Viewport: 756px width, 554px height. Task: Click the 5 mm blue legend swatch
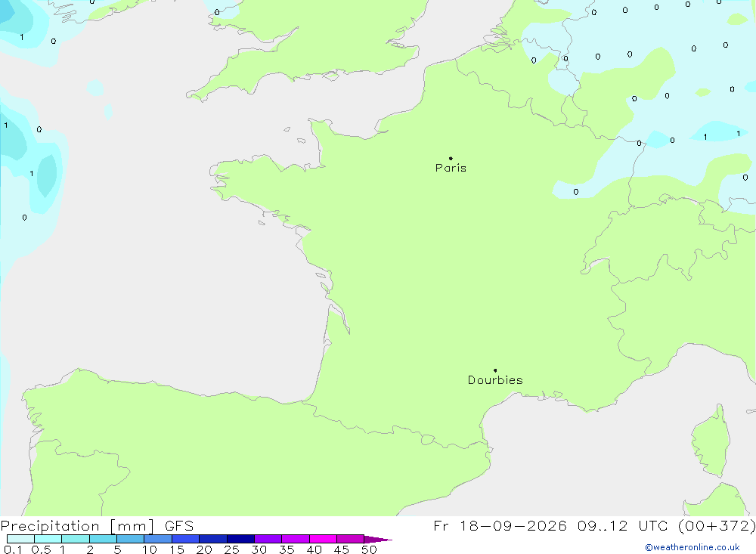(130, 539)
